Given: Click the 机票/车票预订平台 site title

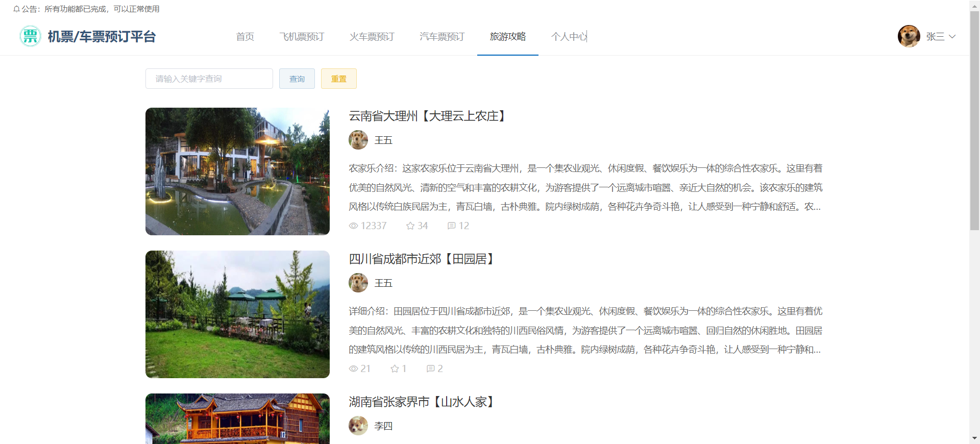Looking at the screenshot, I should (x=102, y=36).
